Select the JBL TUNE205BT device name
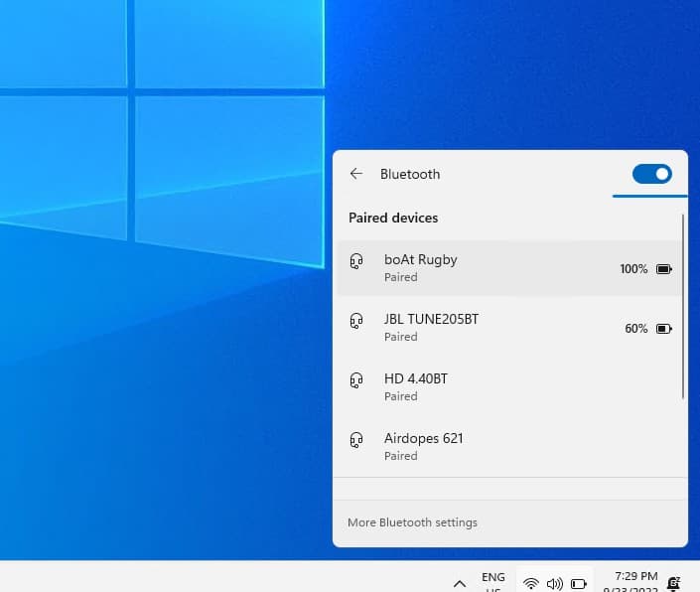The image size is (700, 592). pyautogui.click(x=431, y=319)
